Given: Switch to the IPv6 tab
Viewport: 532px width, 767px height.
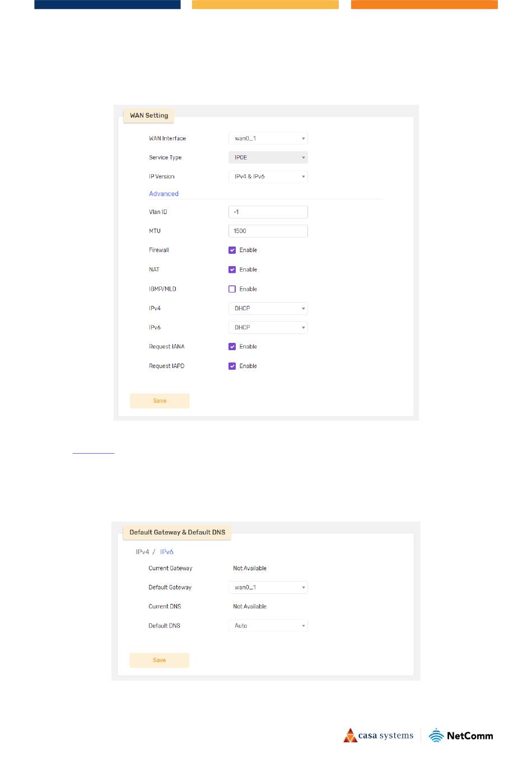Looking at the screenshot, I should point(167,552).
